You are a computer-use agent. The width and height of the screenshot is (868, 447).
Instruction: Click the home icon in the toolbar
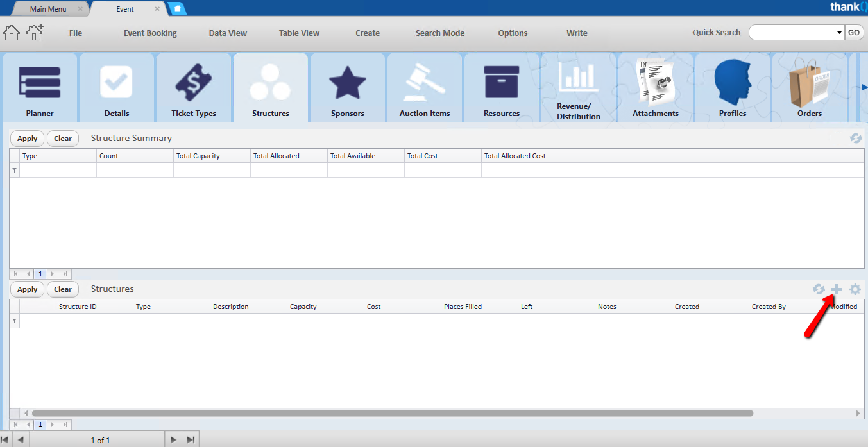(x=12, y=33)
